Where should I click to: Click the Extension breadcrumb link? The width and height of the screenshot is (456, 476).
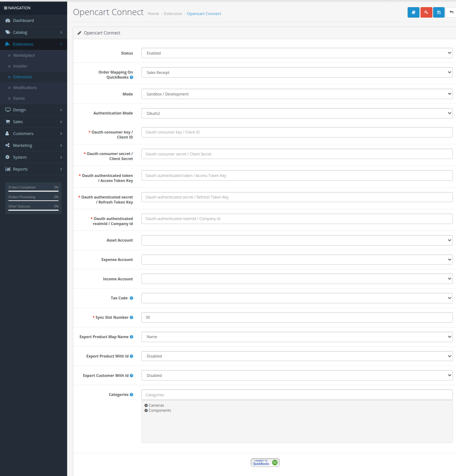pyautogui.click(x=173, y=14)
